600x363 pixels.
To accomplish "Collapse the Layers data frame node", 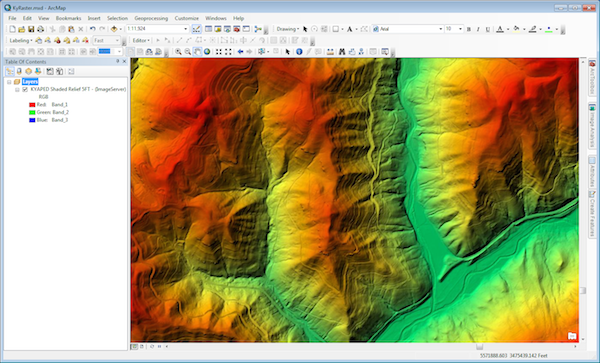I will tap(9, 82).
